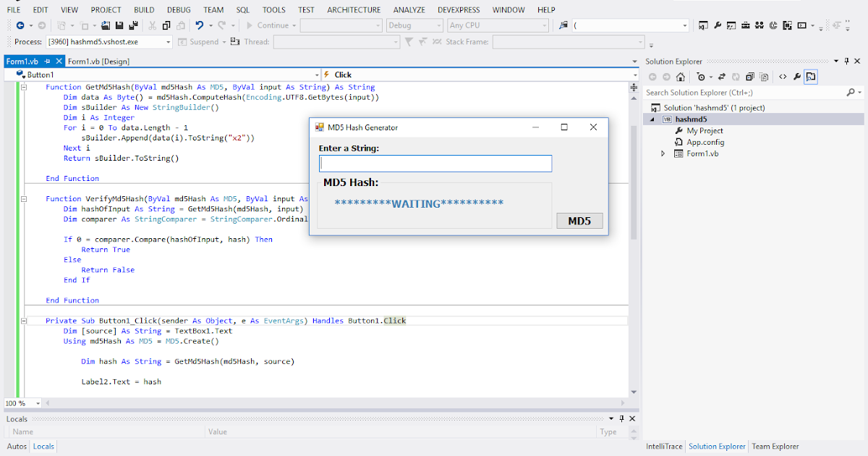
Task: Select App.config in Solution Explorer
Action: coord(705,143)
